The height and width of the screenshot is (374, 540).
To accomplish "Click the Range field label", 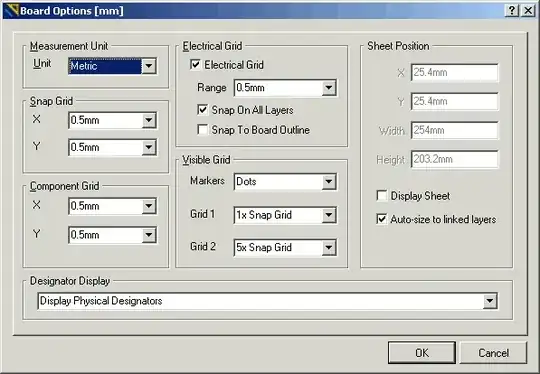I will 211,88.
